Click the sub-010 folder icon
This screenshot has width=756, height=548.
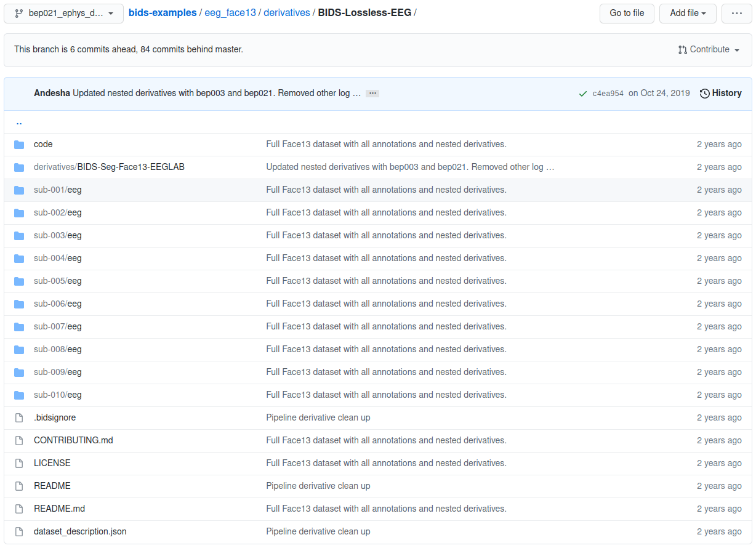point(19,395)
